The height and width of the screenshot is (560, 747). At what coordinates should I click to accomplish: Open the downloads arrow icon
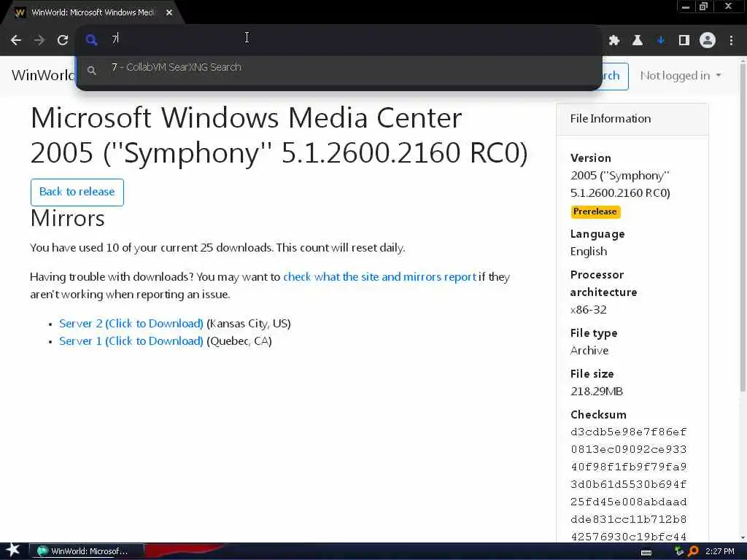pos(661,41)
